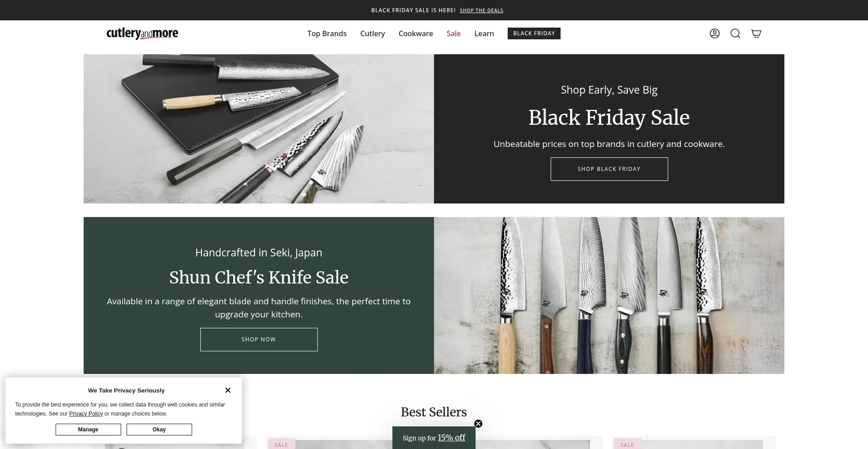Viewport: 868px width, 449px height.
Task: Follow the Shop The Deals link
Action: (481, 10)
